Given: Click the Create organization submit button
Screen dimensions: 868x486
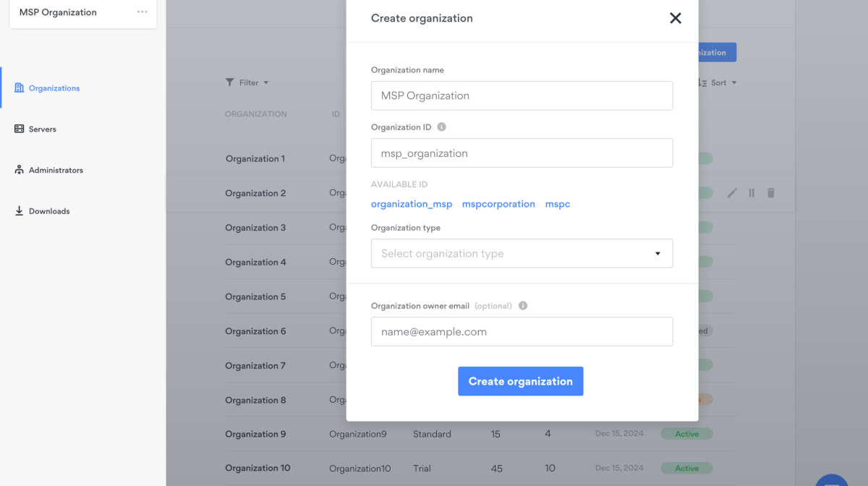Looking at the screenshot, I should (x=520, y=381).
